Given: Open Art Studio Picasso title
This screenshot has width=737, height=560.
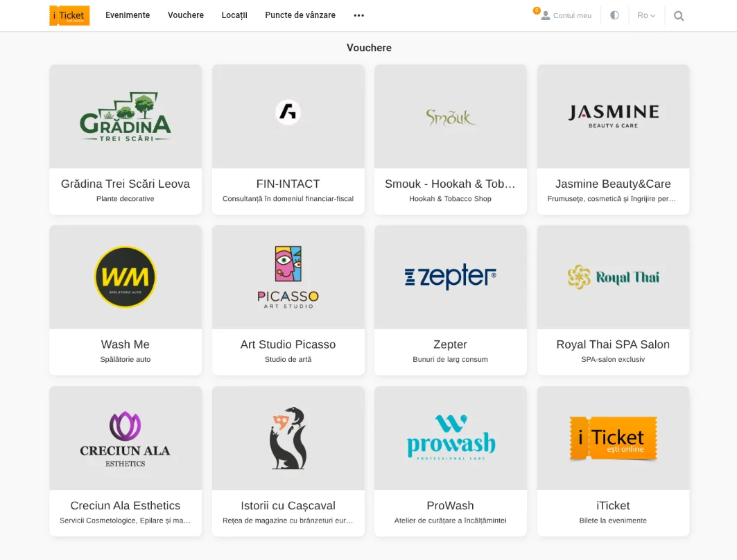Looking at the screenshot, I should click(288, 344).
